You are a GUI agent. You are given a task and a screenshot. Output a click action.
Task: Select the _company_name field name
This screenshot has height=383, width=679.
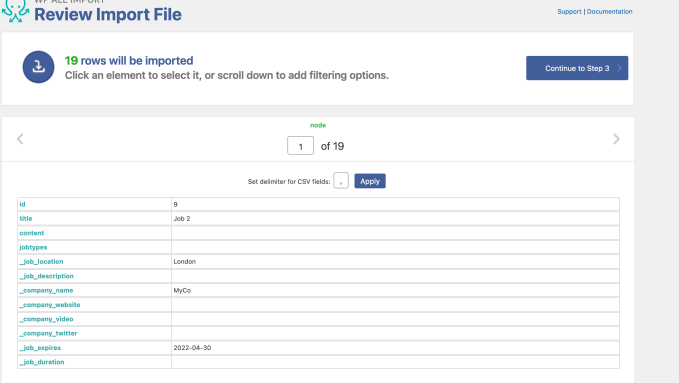(46, 290)
